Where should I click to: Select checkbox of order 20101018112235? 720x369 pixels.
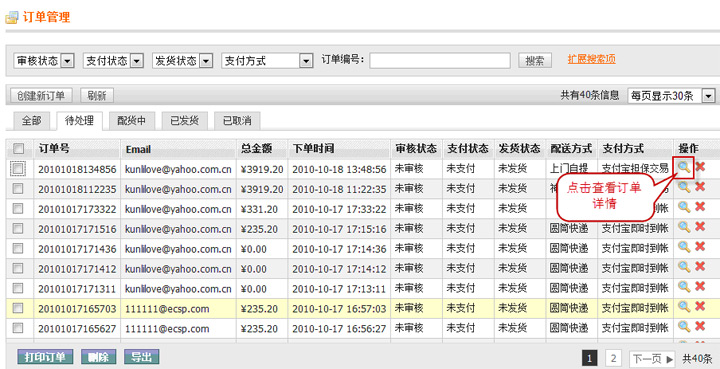coord(18,189)
